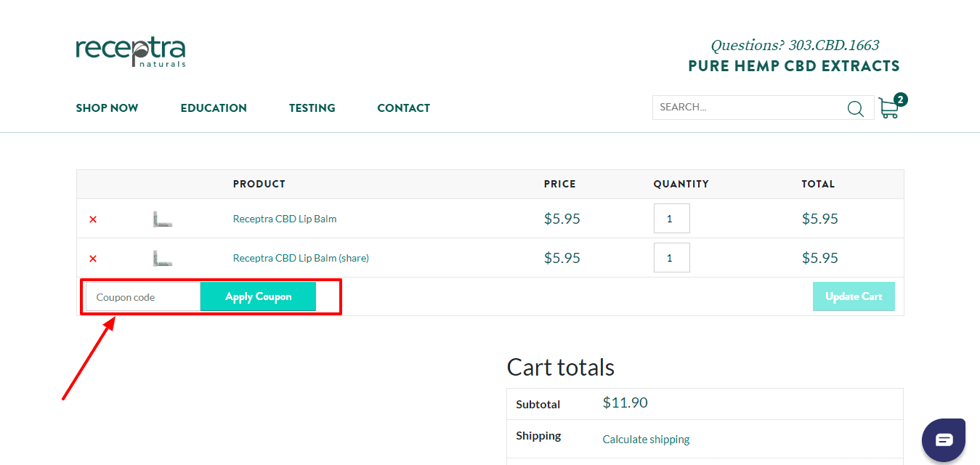View thumbnail of Receptra CBD Lip Balm
Viewport: 980px width, 465px height.
[x=163, y=219]
